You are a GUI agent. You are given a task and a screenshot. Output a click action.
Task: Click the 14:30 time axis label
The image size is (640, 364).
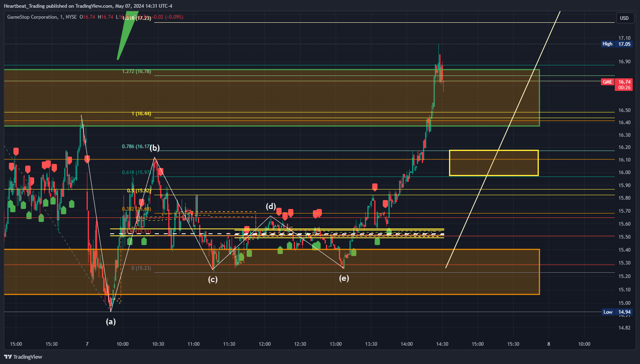442,344
